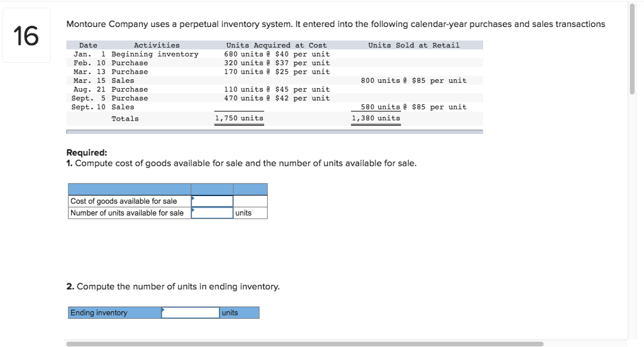Click the 'Jan. 1' date cell
Screen dimensions: 644x347
click(89, 54)
